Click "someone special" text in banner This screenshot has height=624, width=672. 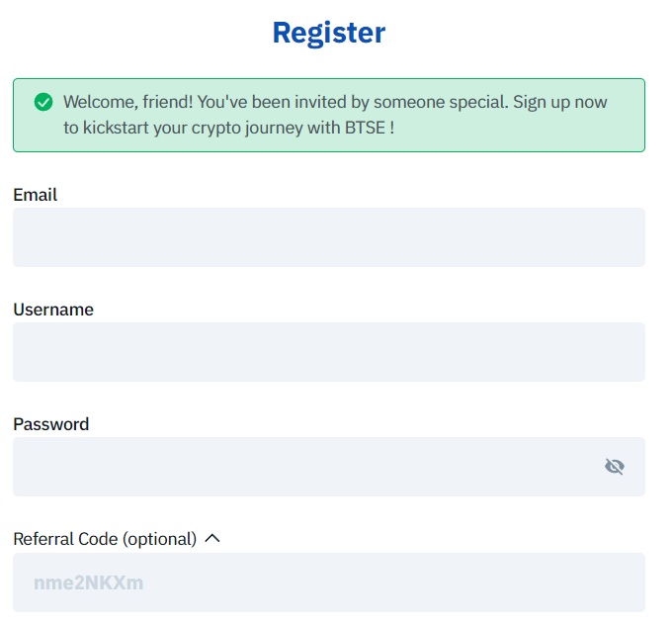click(441, 103)
